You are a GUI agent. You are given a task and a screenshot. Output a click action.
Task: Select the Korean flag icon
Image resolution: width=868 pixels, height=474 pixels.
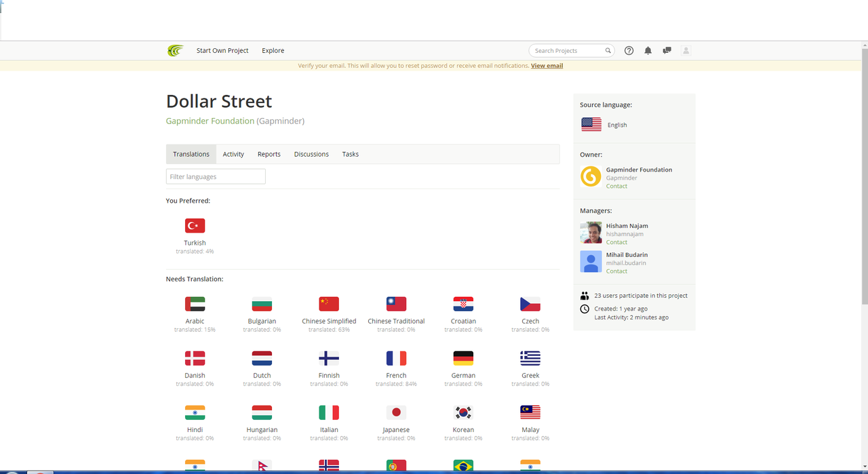point(463,412)
